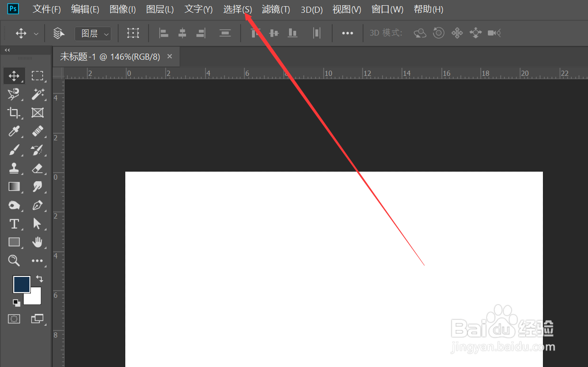Click the align left edges icon
The height and width of the screenshot is (367, 588).
pyautogui.click(x=164, y=33)
